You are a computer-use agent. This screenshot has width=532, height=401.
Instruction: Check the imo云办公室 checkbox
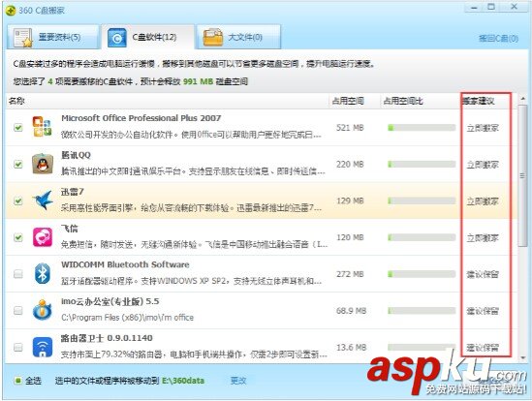(18, 310)
